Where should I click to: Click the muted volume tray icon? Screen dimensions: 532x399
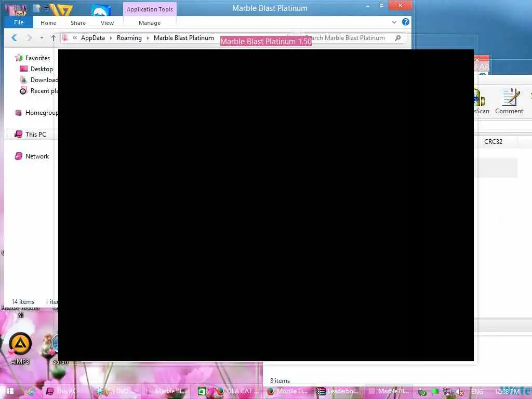[x=460, y=392]
